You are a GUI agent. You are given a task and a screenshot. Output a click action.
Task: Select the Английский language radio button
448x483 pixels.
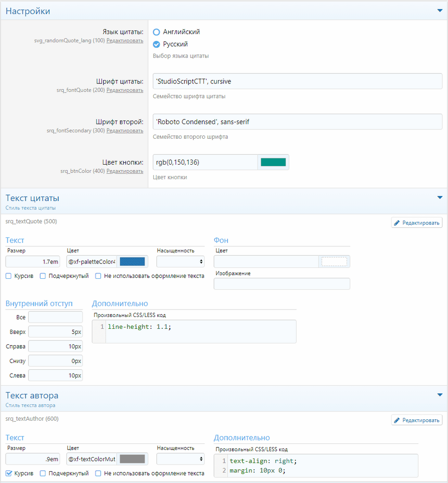coord(157,32)
